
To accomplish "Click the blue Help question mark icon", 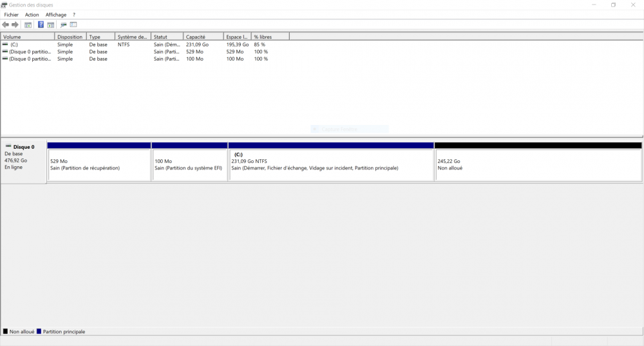I will (41, 25).
